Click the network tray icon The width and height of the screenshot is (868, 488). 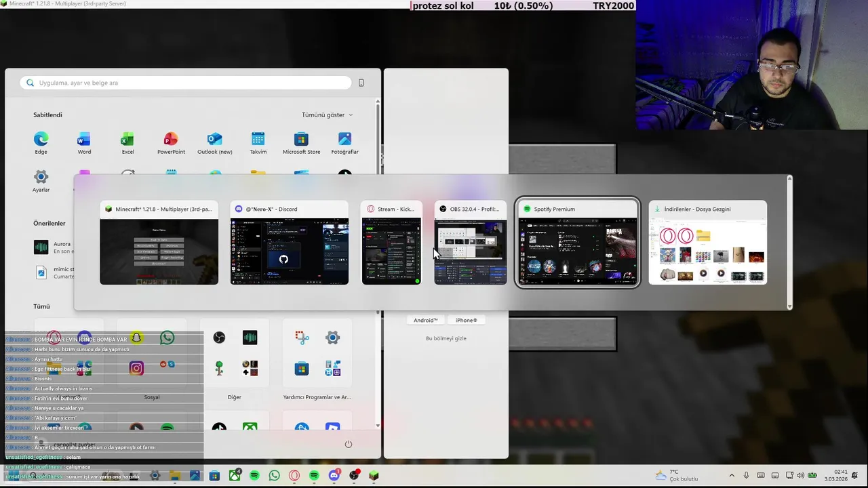click(790, 476)
